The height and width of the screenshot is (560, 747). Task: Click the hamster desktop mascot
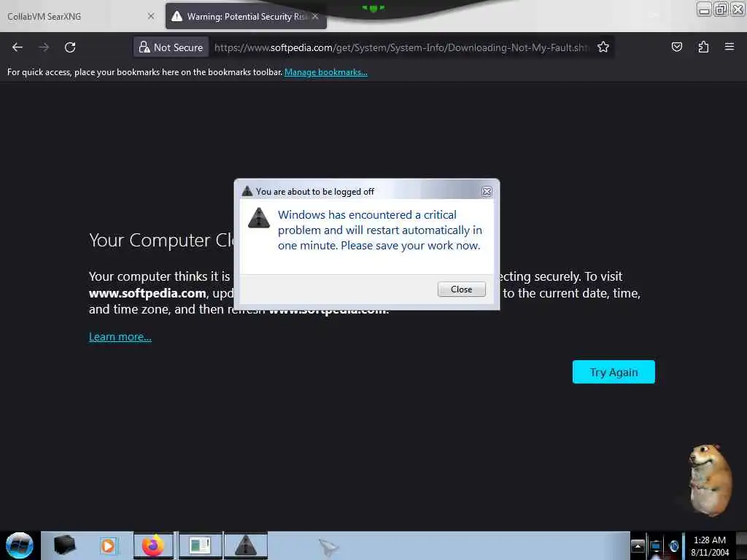[x=709, y=480]
